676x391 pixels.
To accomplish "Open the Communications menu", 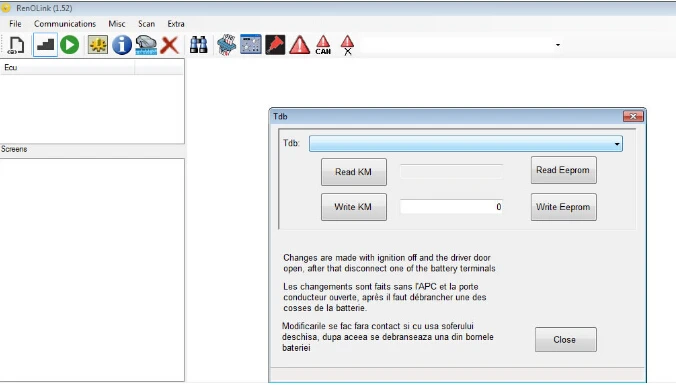I will click(65, 24).
